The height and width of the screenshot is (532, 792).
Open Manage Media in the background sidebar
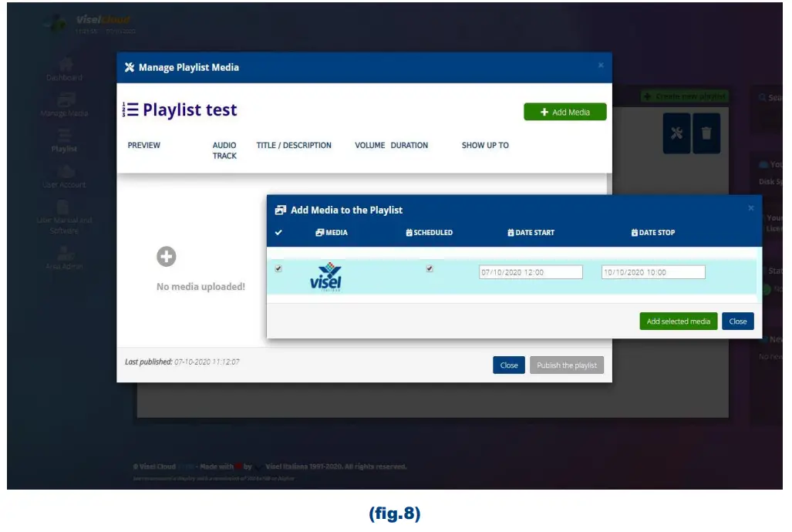coord(64,105)
